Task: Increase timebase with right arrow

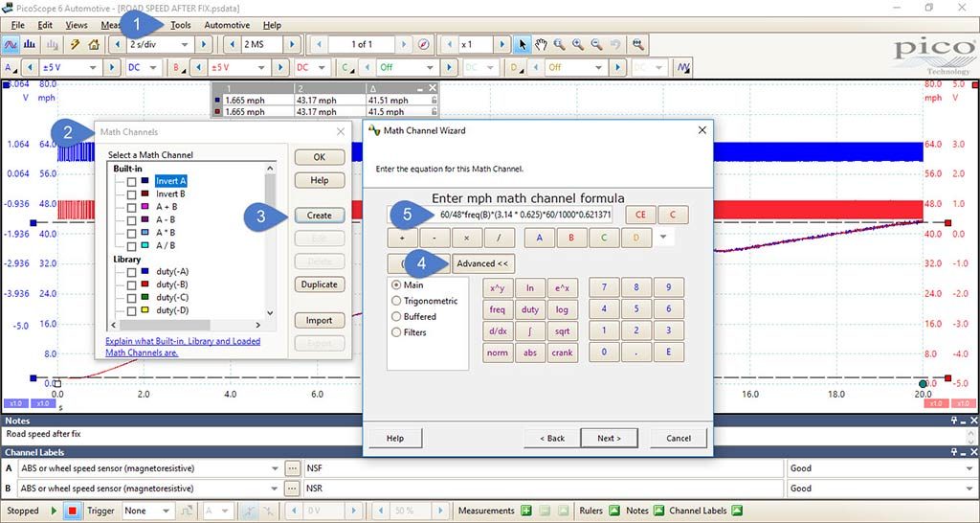Action: pyautogui.click(x=203, y=44)
